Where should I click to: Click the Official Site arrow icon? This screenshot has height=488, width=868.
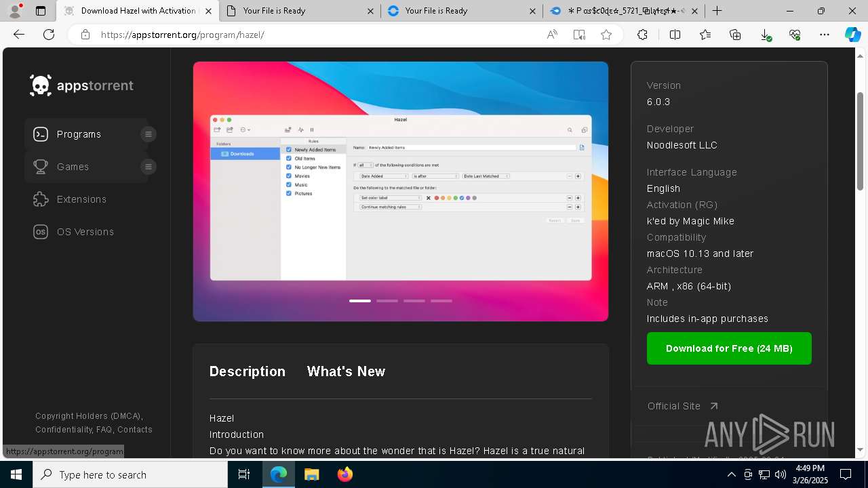tap(713, 406)
